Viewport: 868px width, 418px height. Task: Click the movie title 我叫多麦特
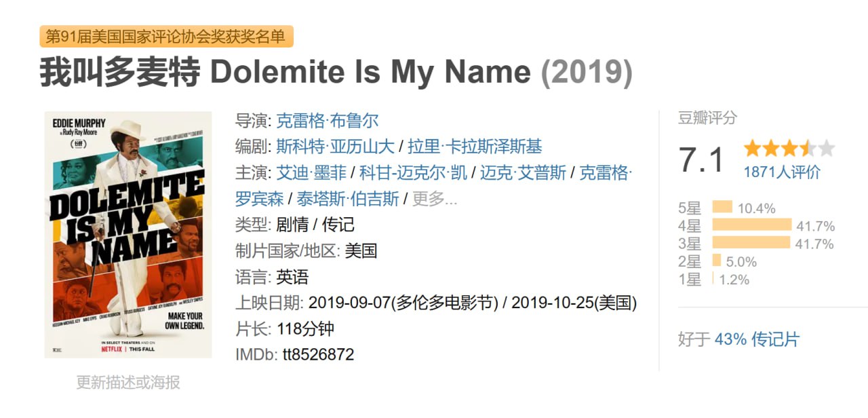120,73
